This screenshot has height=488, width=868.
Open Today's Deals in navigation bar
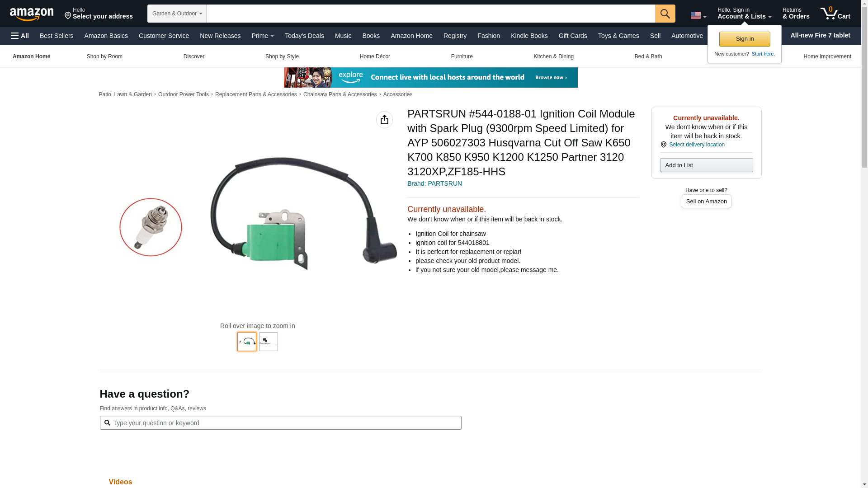click(x=304, y=36)
